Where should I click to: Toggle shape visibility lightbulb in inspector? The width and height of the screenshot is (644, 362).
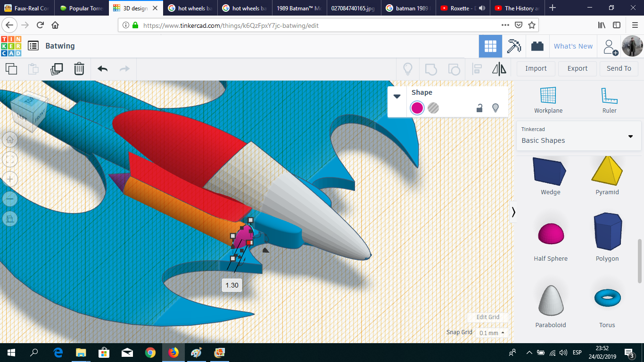coord(495,108)
